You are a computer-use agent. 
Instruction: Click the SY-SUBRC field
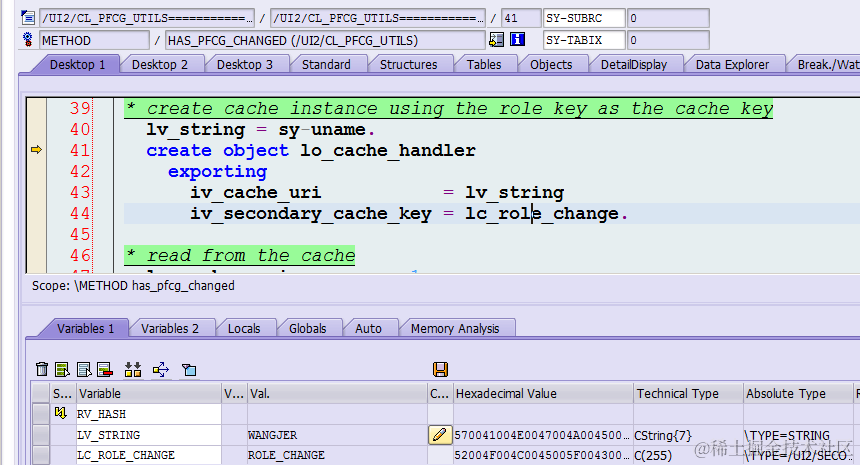pyautogui.click(x=584, y=18)
